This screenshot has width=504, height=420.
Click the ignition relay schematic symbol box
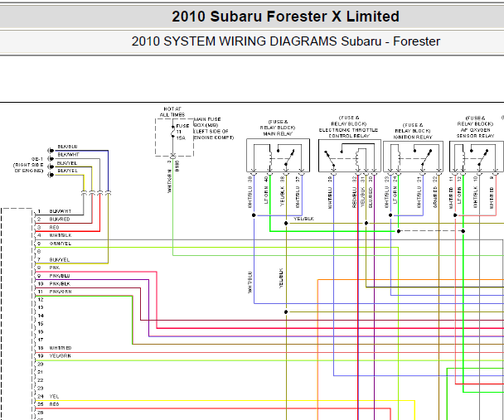click(413, 157)
